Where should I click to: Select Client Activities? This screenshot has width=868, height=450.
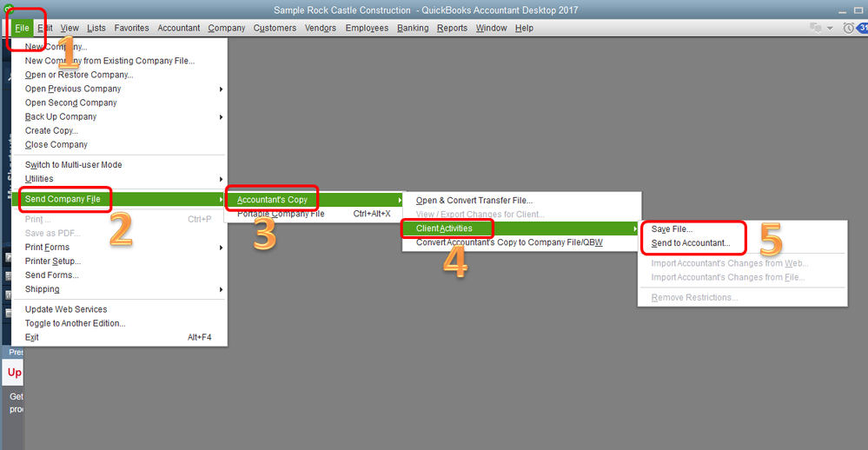coord(444,228)
